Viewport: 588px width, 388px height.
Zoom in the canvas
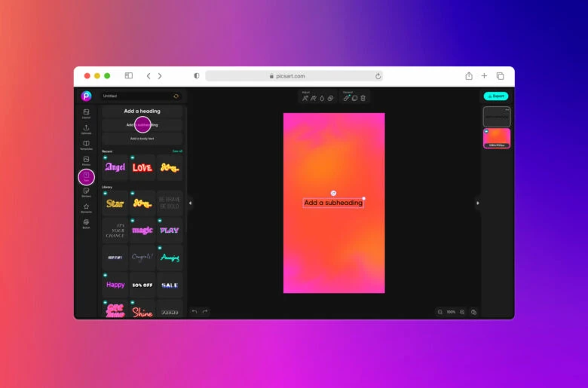[462, 312]
